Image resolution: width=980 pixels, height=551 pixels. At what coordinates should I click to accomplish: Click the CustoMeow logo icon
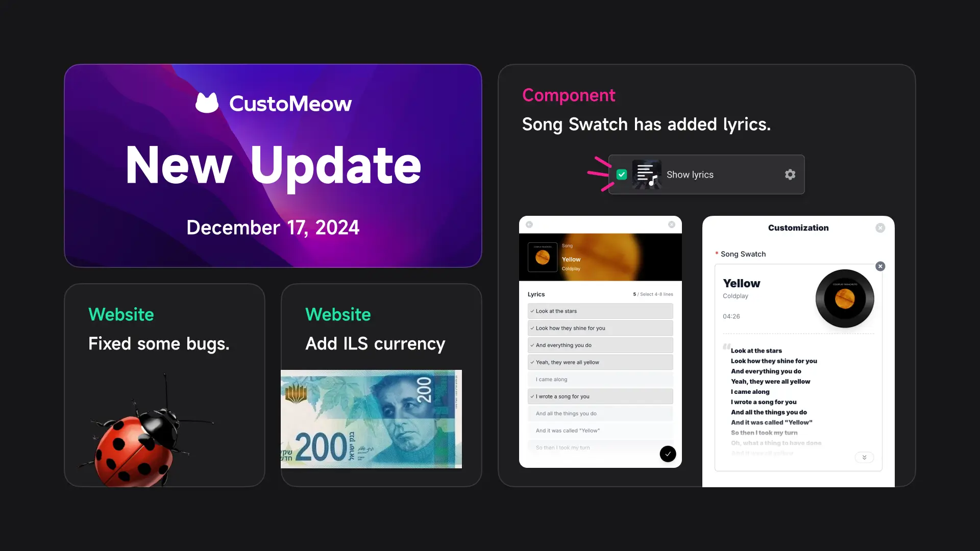pos(207,103)
